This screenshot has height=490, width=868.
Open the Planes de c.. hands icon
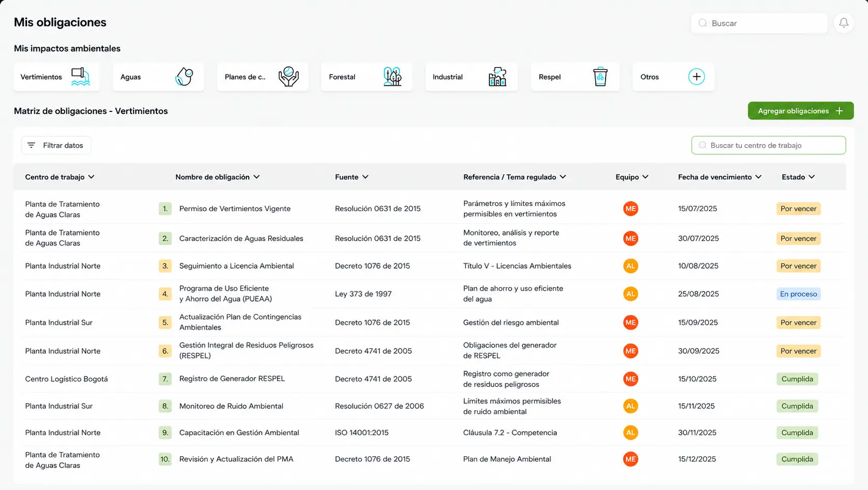click(288, 76)
